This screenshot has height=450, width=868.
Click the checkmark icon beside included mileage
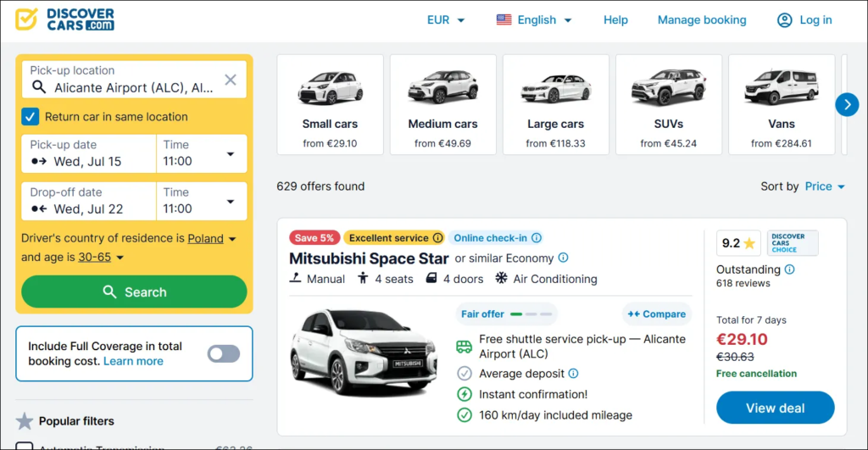465,414
